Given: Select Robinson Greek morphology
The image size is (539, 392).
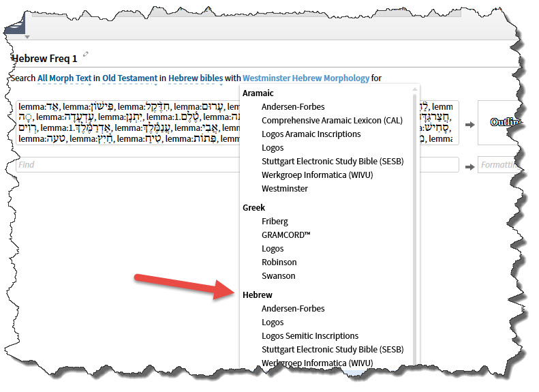Looking at the screenshot, I should coord(279,262).
